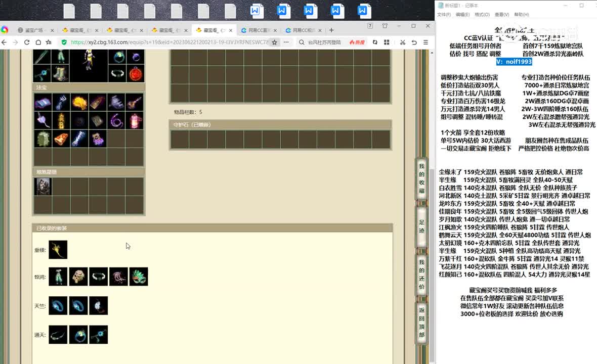Click the undo closed tab icon
The height and width of the screenshot is (364, 597).
414,42
